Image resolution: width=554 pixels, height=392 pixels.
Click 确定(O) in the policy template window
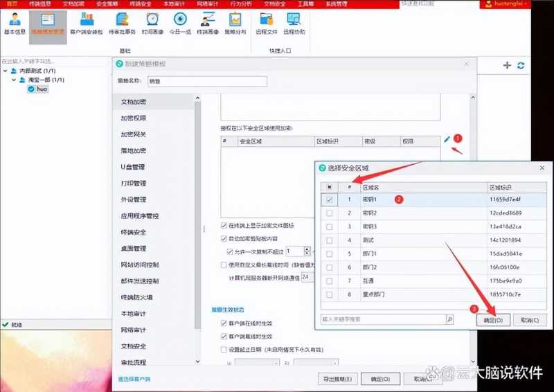click(x=380, y=379)
